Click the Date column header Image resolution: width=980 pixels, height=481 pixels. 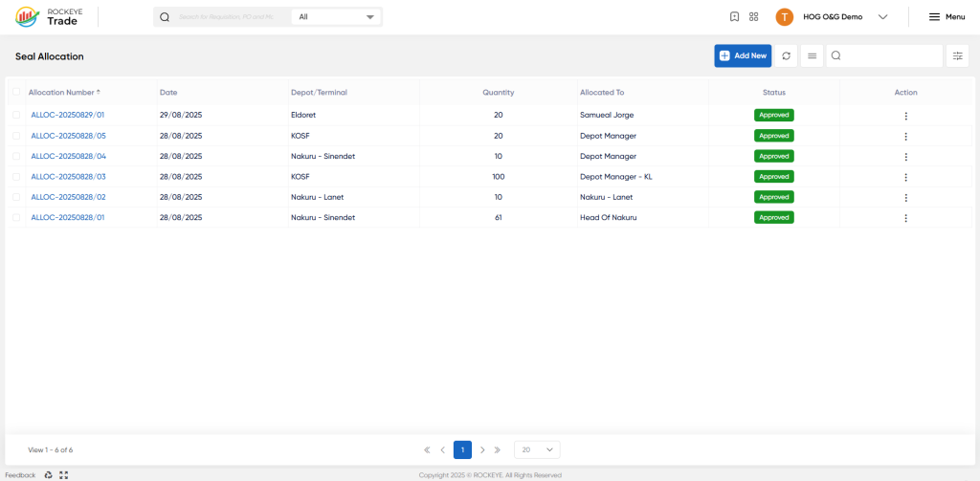point(168,92)
